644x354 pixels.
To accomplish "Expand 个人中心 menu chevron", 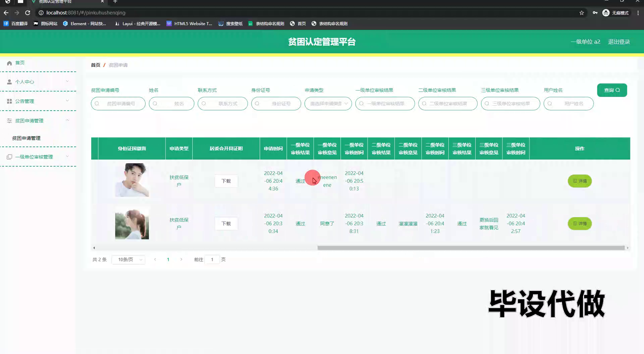I will [x=67, y=81].
